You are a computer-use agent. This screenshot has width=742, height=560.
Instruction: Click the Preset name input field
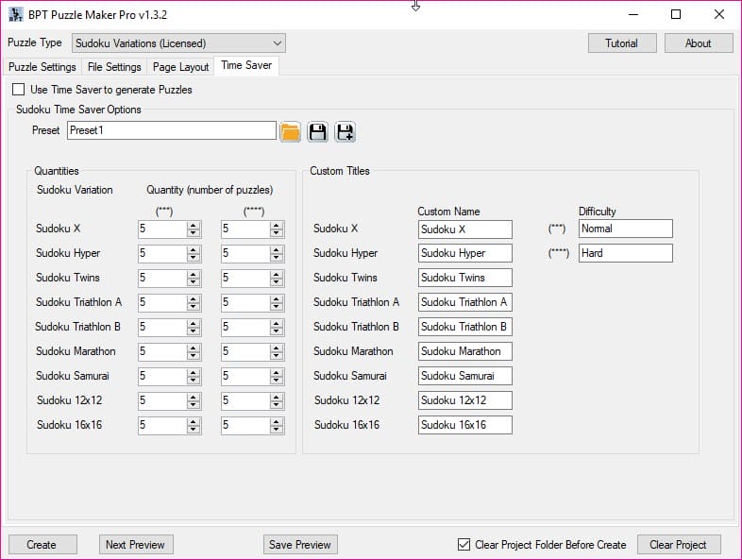tap(172, 130)
